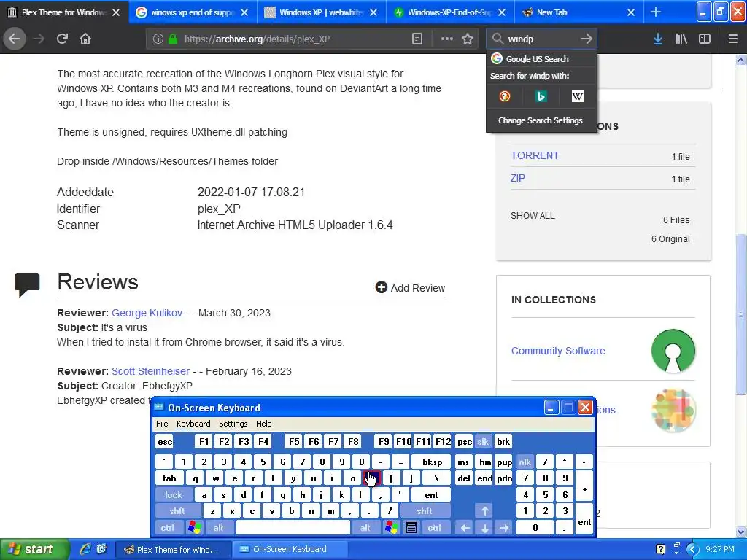This screenshot has width=747, height=560.
Task: Click Change Search Settings
Action: click(541, 120)
